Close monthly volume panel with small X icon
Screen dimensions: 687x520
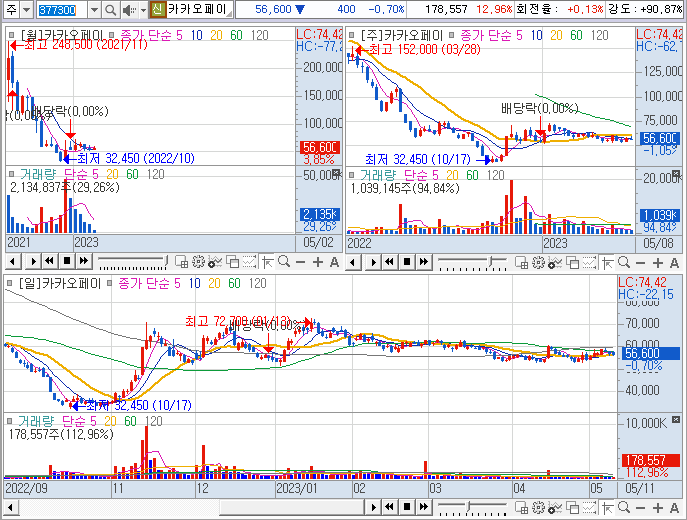pyautogui.click(x=336, y=172)
